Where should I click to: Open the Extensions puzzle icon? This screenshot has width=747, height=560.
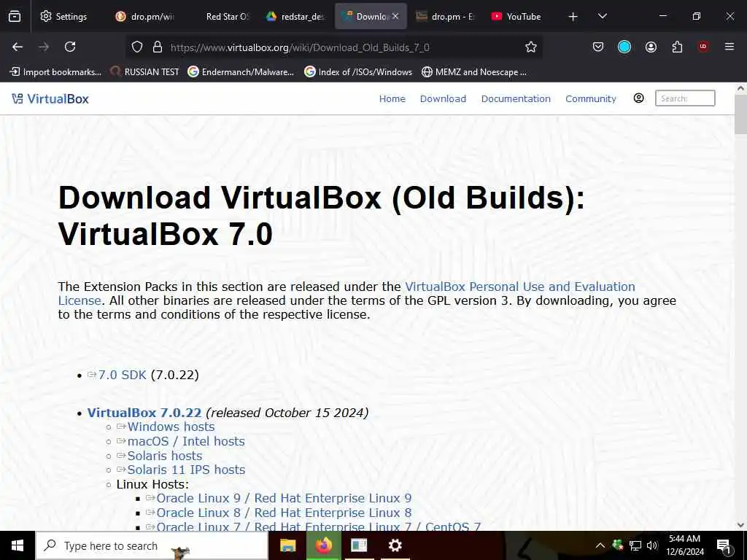coord(677,47)
